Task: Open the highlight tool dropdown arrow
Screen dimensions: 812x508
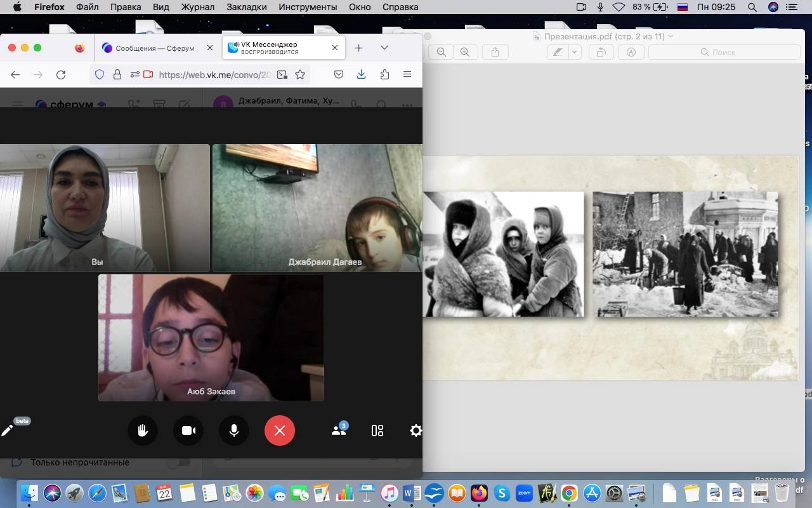Action: (575, 52)
